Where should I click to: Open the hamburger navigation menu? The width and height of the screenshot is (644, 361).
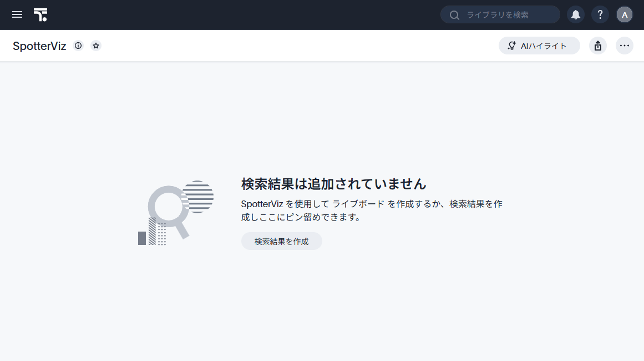tap(17, 15)
